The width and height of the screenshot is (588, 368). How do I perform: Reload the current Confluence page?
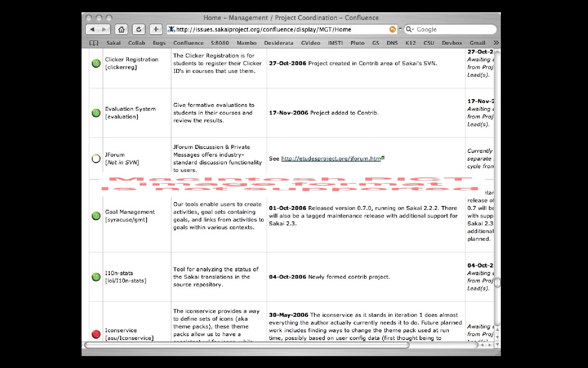pyautogui.click(x=139, y=29)
